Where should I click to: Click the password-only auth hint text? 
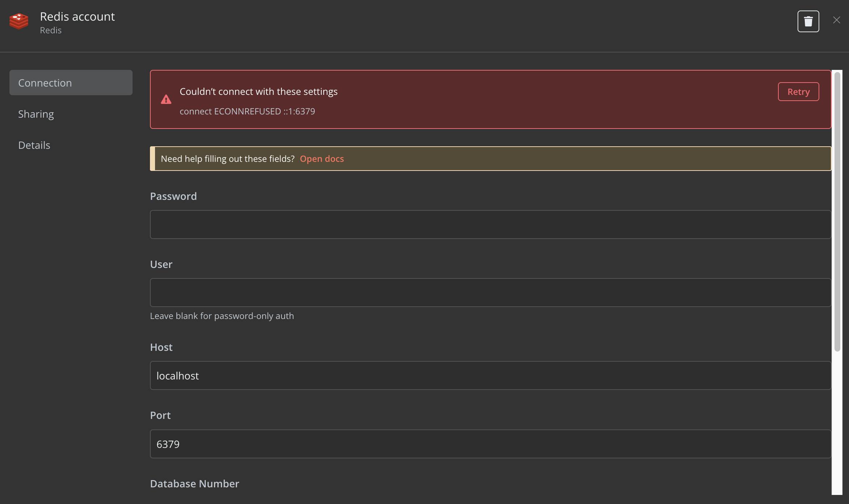tap(222, 316)
